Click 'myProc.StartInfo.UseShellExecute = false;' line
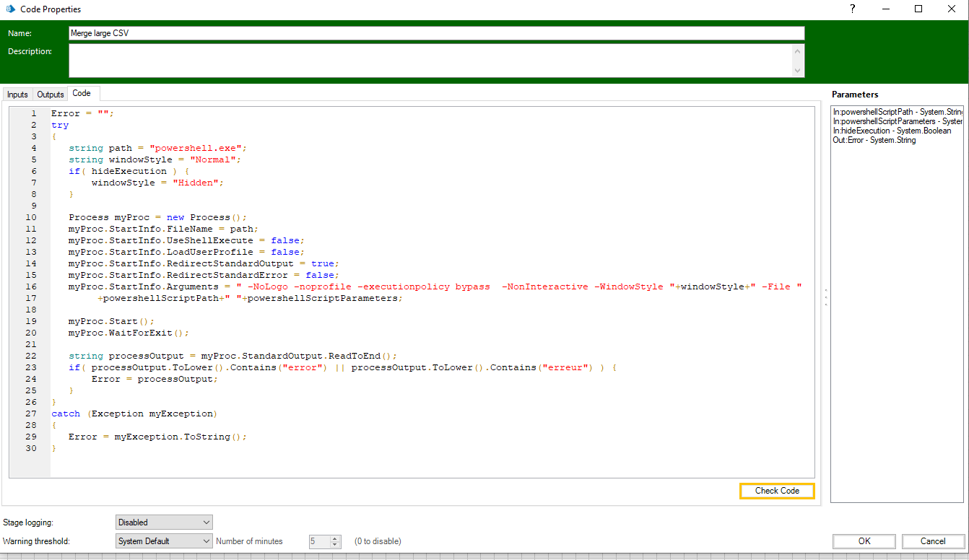969x560 pixels. pos(187,240)
